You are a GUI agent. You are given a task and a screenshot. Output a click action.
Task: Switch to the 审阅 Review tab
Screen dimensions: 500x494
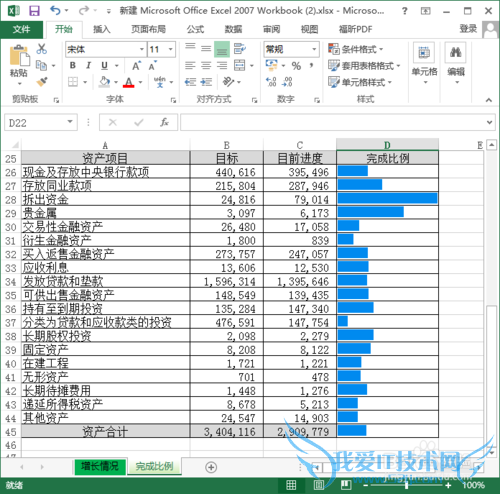click(x=271, y=30)
